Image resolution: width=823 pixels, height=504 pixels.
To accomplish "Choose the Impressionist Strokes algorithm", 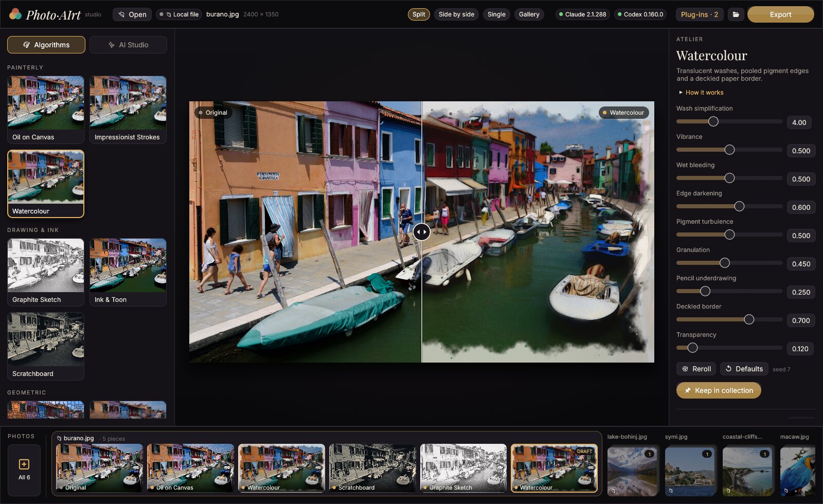I will point(128,110).
